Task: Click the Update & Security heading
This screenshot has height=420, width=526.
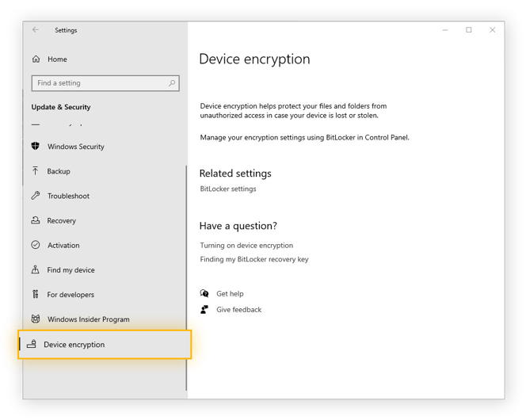Action: 61,107
